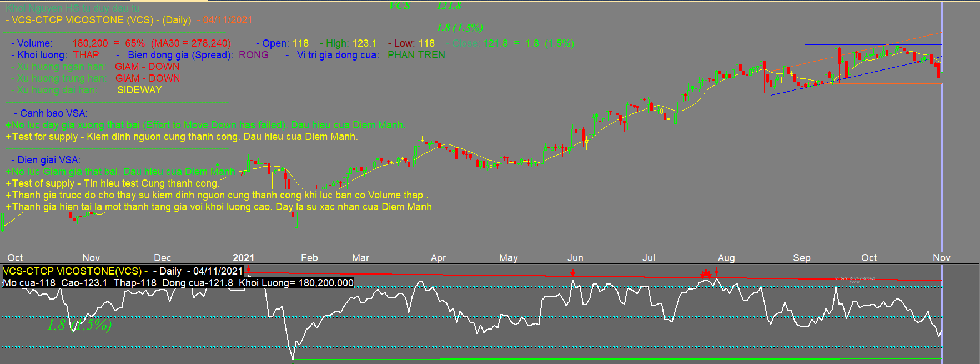
Task: Click the red arrow marker above Jun in the indicator panel
Action: click(572, 272)
